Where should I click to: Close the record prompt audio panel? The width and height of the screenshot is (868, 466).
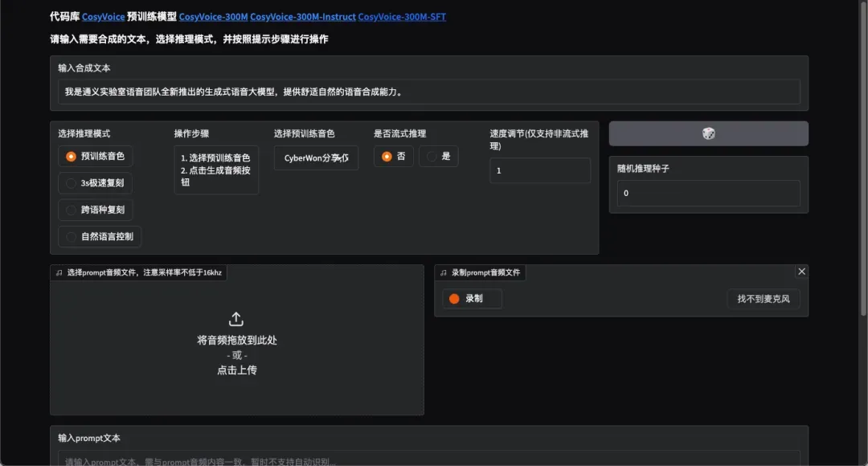point(801,272)
